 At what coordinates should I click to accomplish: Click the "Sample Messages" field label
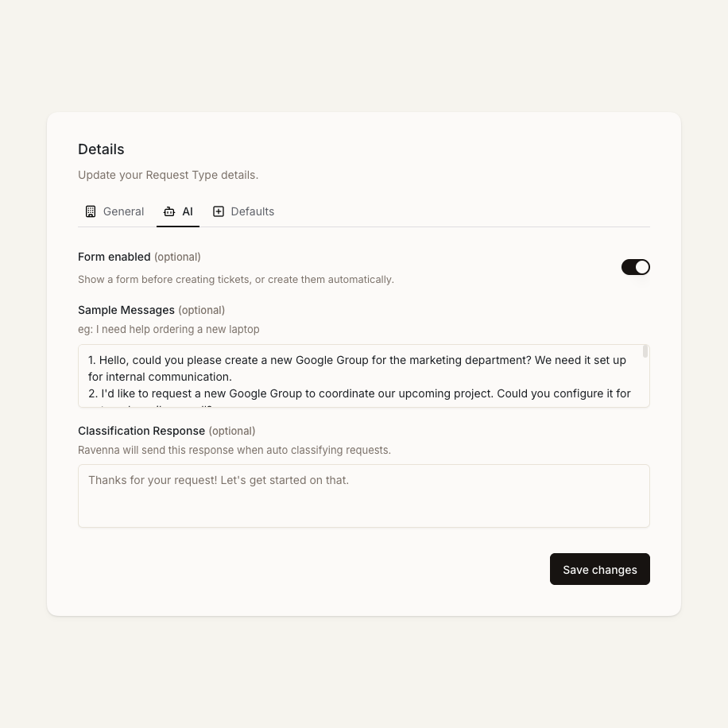click(x=126, y=310)
